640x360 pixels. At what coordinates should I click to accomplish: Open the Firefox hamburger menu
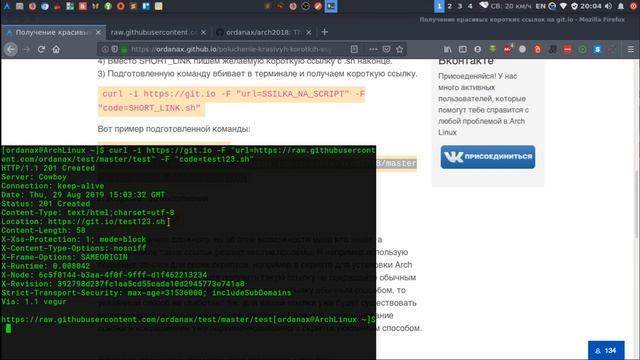pos(631,49)
